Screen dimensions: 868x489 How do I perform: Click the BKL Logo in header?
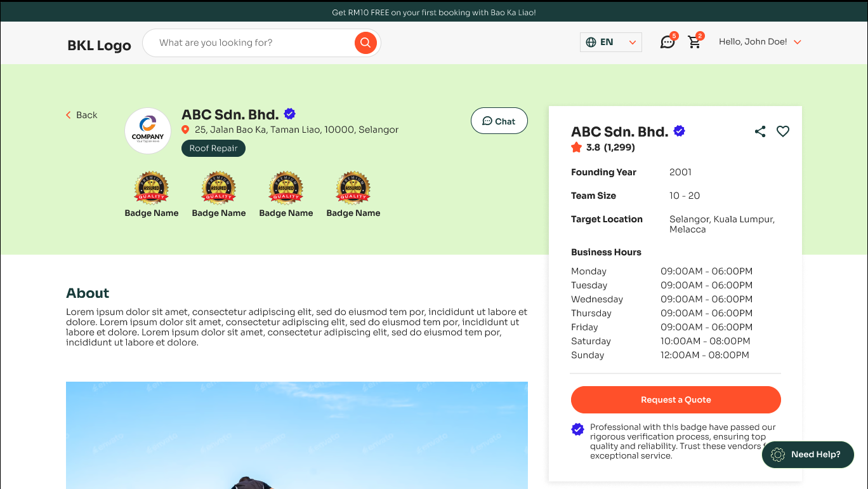click(99, 46)
